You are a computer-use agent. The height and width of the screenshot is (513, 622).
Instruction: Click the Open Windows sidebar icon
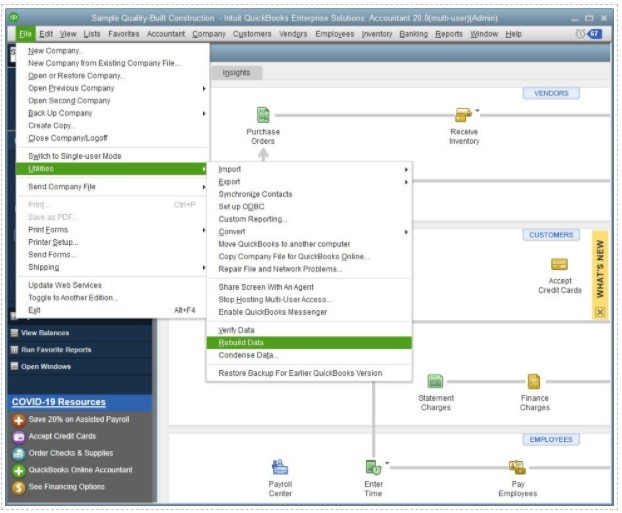pyautogui.click(x=14, y=366)
